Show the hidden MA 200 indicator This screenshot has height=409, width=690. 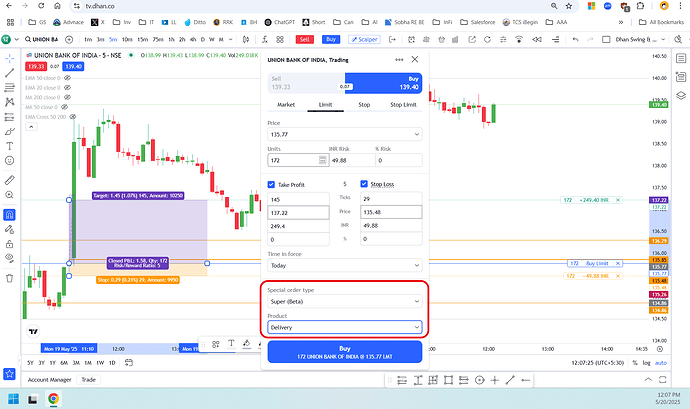point(67,97)
